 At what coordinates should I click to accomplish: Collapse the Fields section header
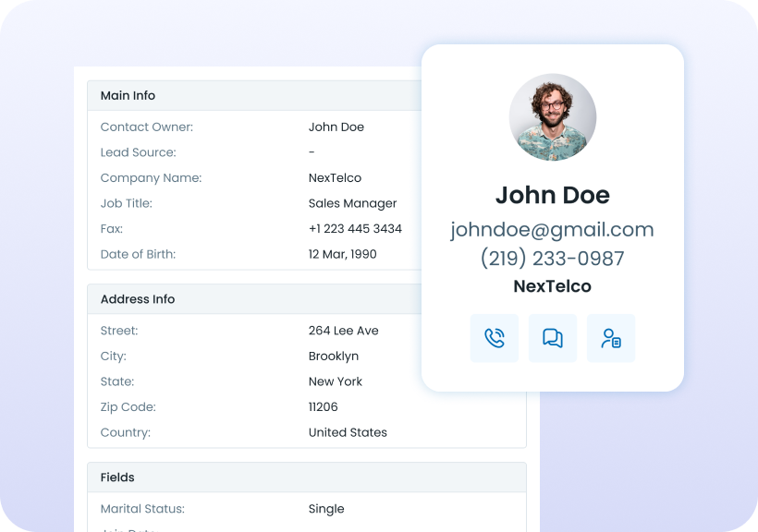point(307,478)
